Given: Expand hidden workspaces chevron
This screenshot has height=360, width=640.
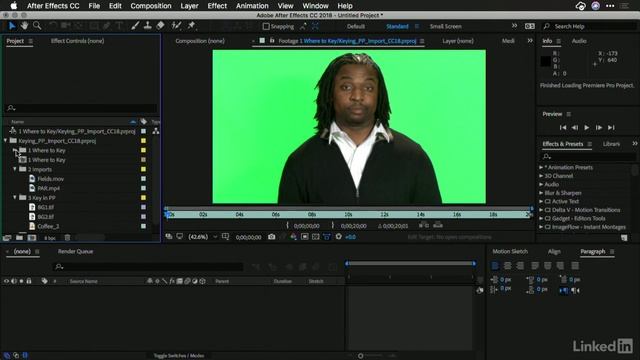Looking at the screenshot, I should pyautogui.click(x=514, y=26).
